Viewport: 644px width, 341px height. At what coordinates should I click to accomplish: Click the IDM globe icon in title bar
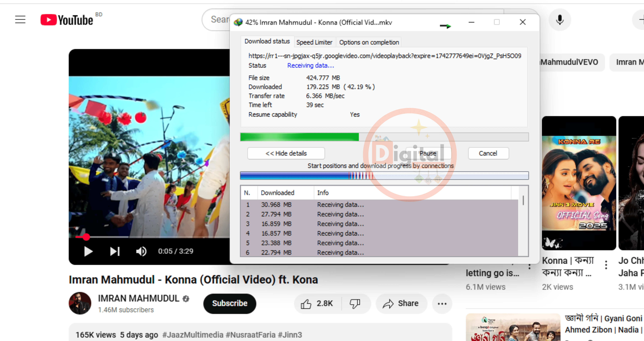238,22
